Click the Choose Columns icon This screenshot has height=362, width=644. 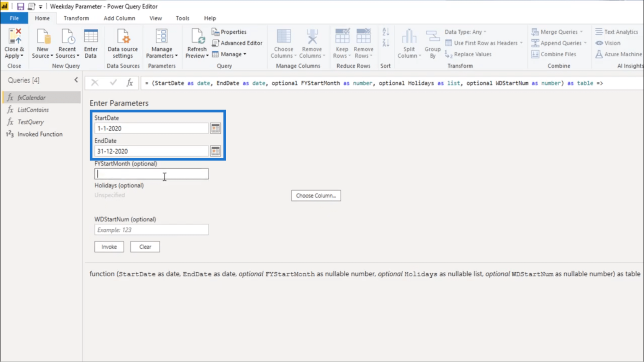[x=284, y=36]
